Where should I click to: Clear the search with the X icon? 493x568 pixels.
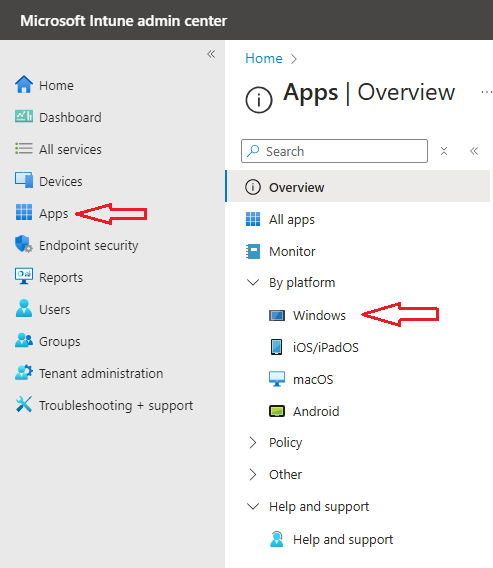(444, 151)
